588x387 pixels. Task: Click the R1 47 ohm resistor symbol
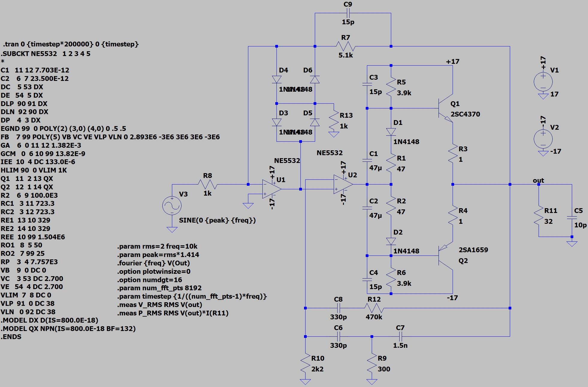(391, 163)
